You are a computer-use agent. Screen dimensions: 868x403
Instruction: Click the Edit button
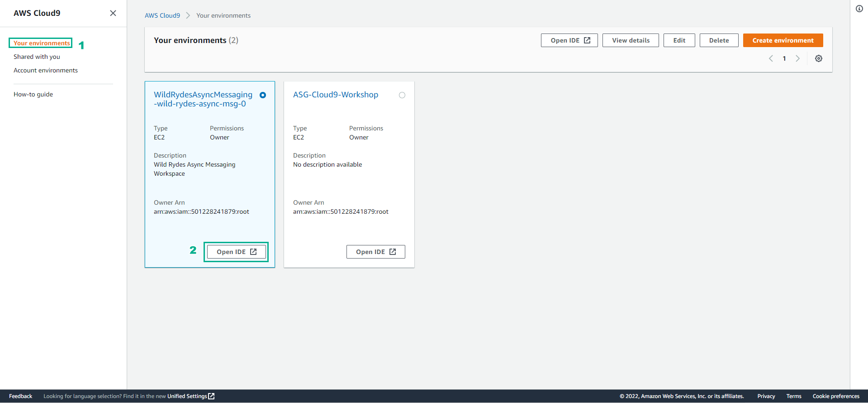tap(679, 40)
